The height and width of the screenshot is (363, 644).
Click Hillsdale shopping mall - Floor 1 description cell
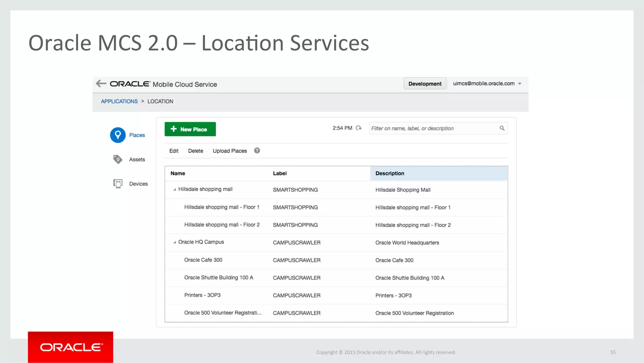pos(413,207)
